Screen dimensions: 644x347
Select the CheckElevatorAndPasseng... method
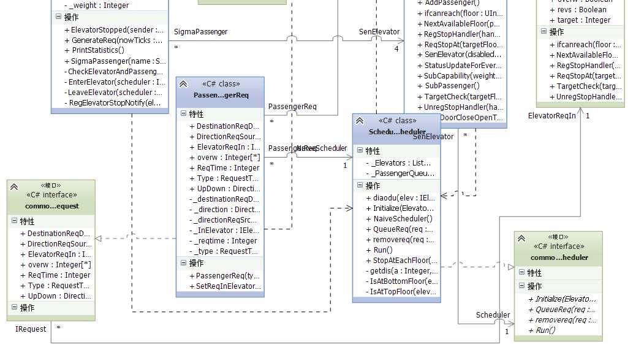(x=114, y=72)
